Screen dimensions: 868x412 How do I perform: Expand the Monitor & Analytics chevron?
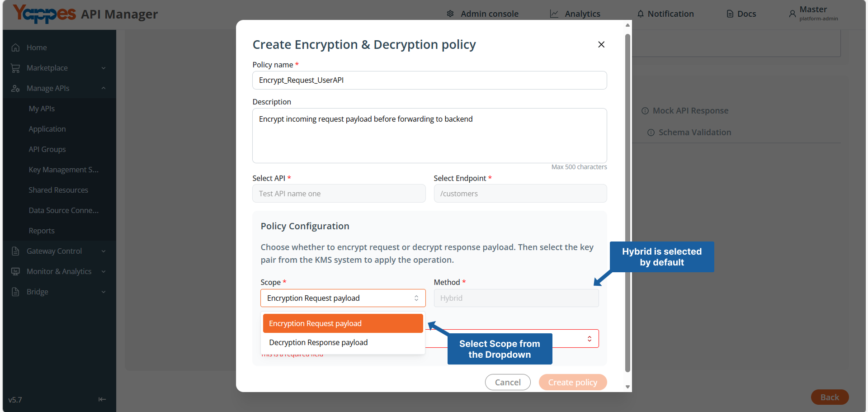tap(104, 271)
